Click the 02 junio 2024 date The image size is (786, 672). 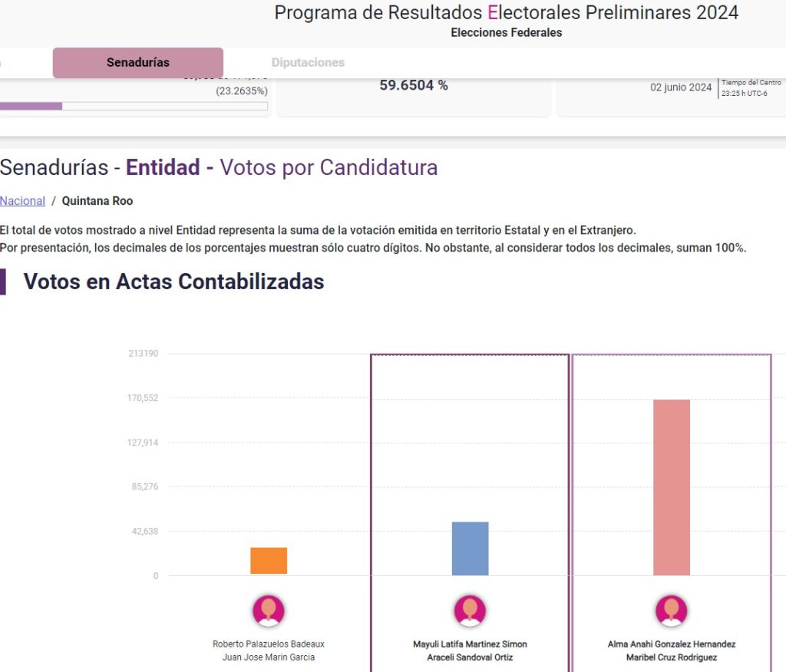[681, 87]
